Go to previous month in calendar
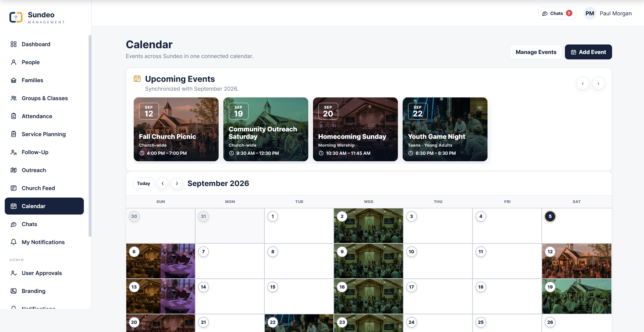The height and width of the screenshot is (332, 644). coord(163,183)
